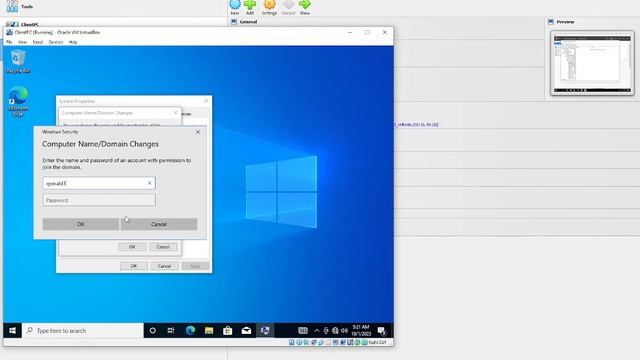Image resolution: width=640 pixels, height=360 pixels.
Task: Click Cancel in Windows Security dialog
Action: 159,224
